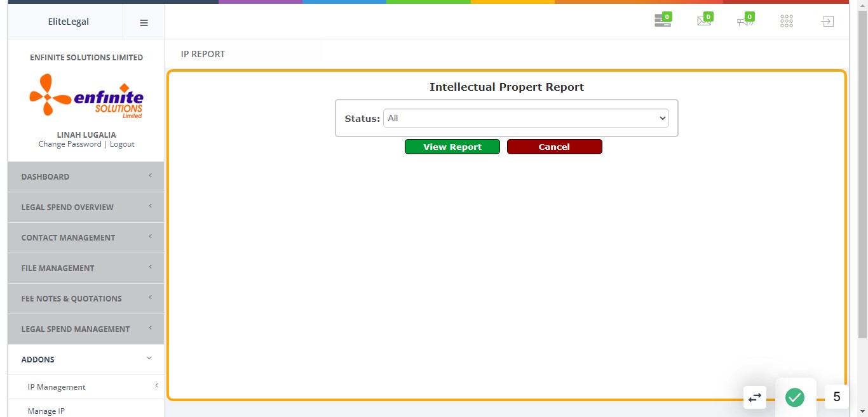Click the step counter showing 5
Screen dimensions: 868x417
pos(837,397)
